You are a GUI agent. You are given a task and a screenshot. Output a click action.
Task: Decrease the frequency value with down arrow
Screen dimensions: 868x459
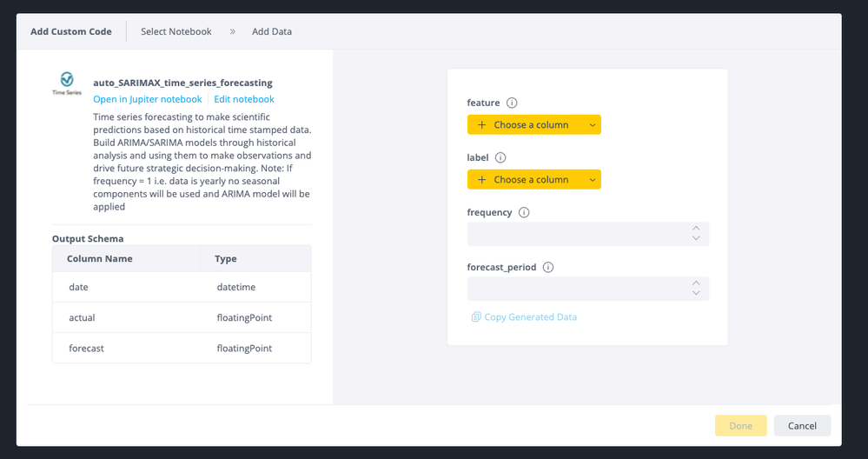pyautogui.click(x=695, y=239)
